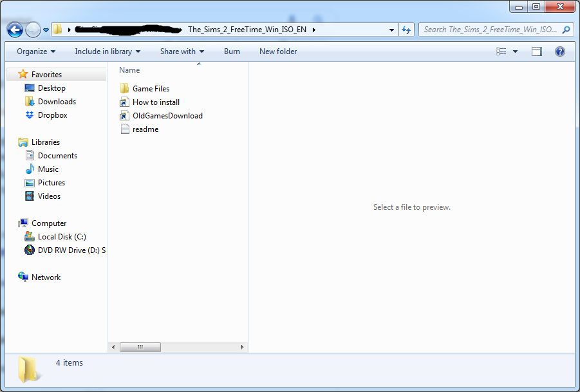Select Libraries in the navigation pane
This screenshot has height=392, width=580.
[39, 142]
